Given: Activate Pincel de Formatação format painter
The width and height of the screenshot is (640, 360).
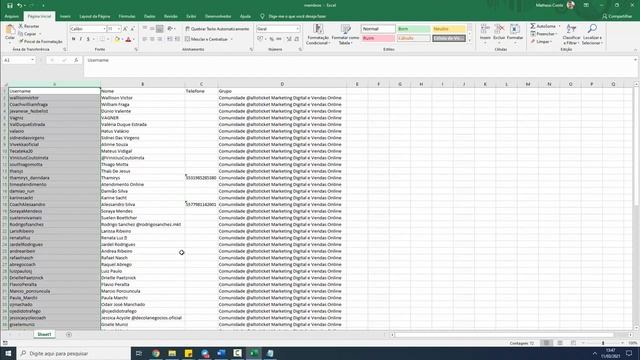Looking at the screenshot, I should tap(40, 42).
